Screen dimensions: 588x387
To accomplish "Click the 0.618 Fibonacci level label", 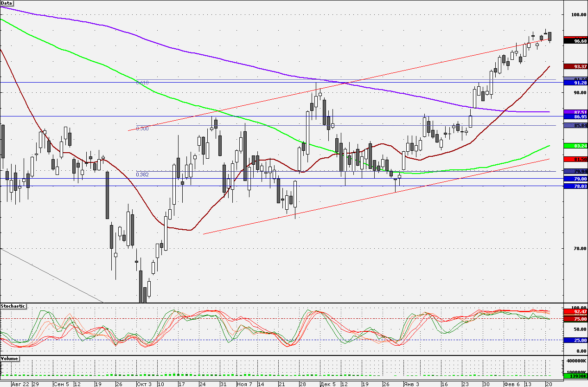I will 142,82.
